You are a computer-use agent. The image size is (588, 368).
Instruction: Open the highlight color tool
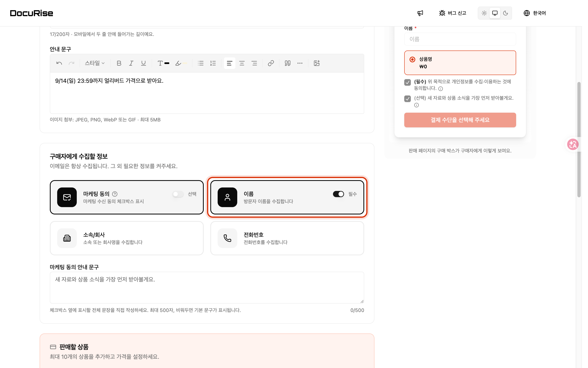point(181,63)
